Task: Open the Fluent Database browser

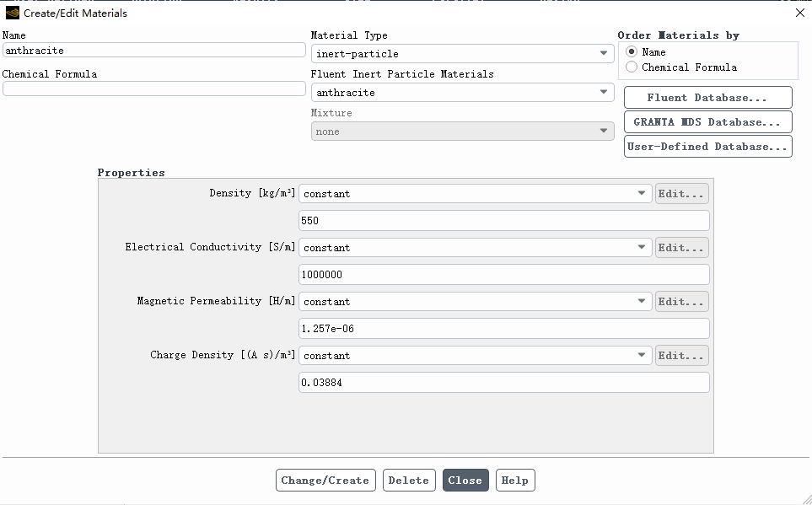Action: click(x=707, y=98)
